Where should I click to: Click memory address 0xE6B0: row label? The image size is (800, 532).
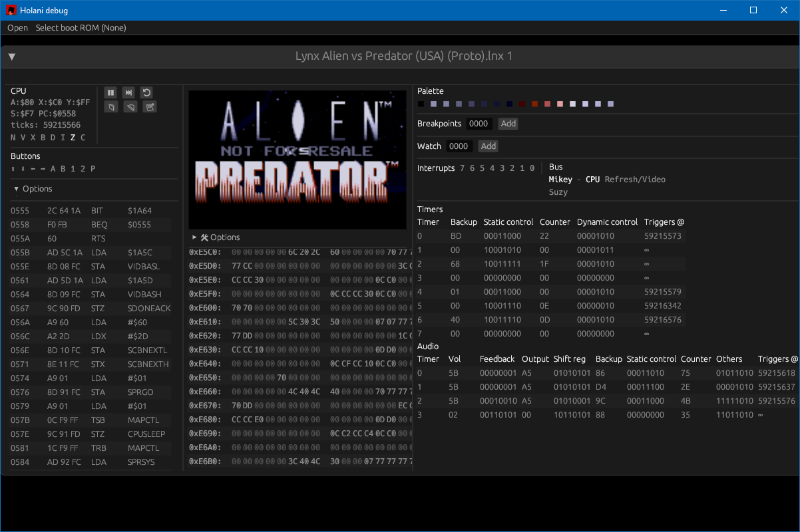point(206,462)
